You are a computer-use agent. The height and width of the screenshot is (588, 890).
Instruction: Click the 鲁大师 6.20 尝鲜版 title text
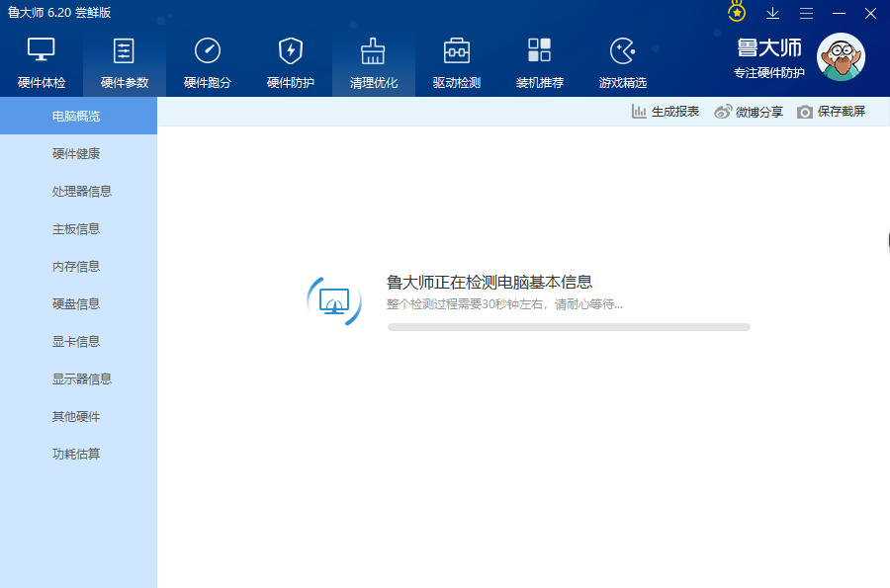tap(59, 13)
